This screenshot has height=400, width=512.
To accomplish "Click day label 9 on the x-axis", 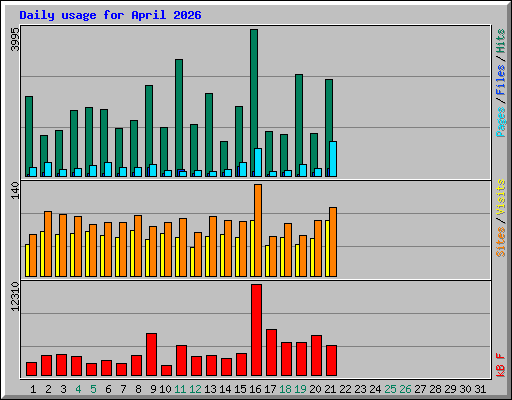I will tap(153, 389).
